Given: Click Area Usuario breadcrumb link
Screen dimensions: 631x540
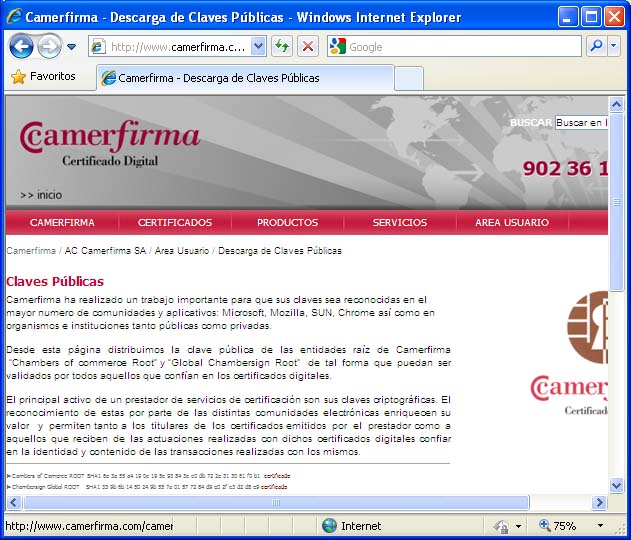Looking at the screenshot, I should [182, 251].
